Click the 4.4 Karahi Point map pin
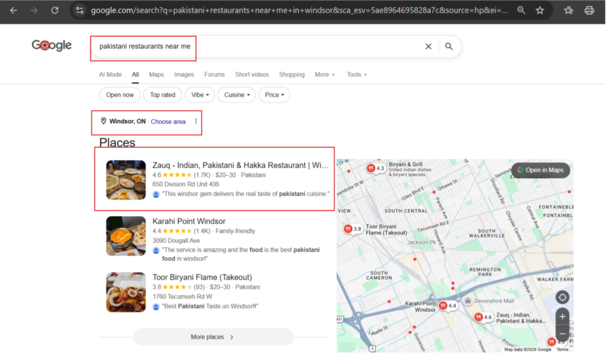 coord(448,305)
